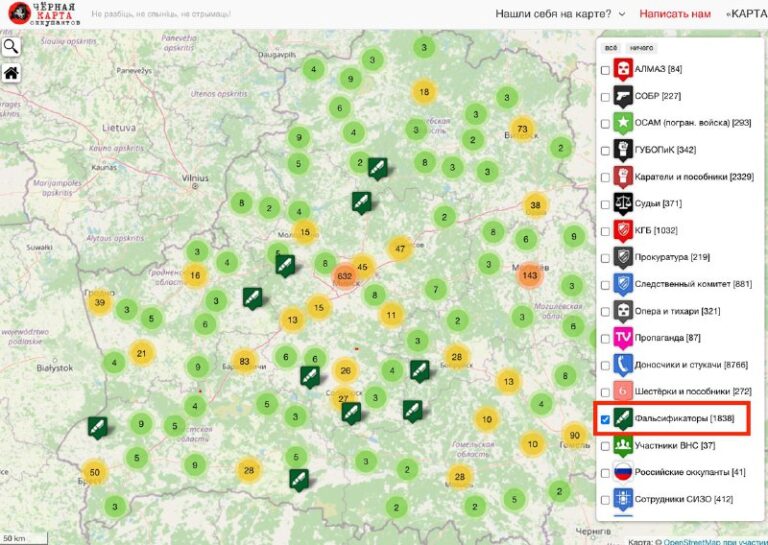
Task: Enable the ОСАМ (погран. войска) [293] checkbox
Action: pos(605,124)
